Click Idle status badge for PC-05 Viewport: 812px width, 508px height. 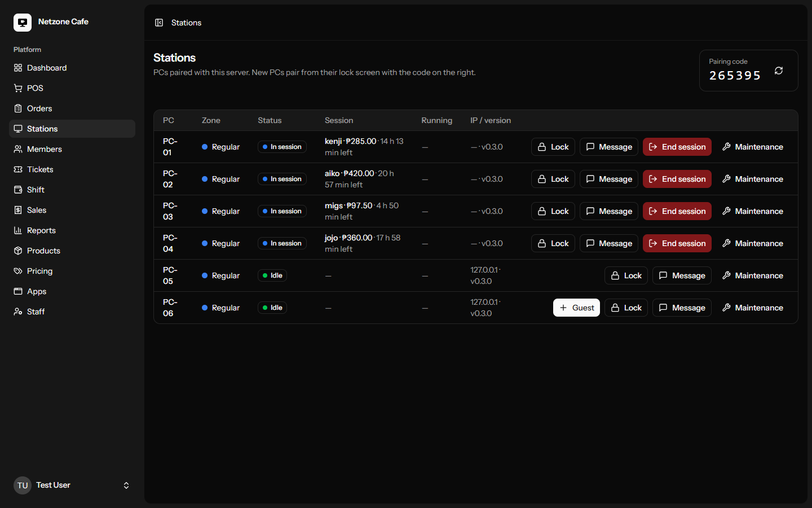pyautogui.click(x=272, y=275)
